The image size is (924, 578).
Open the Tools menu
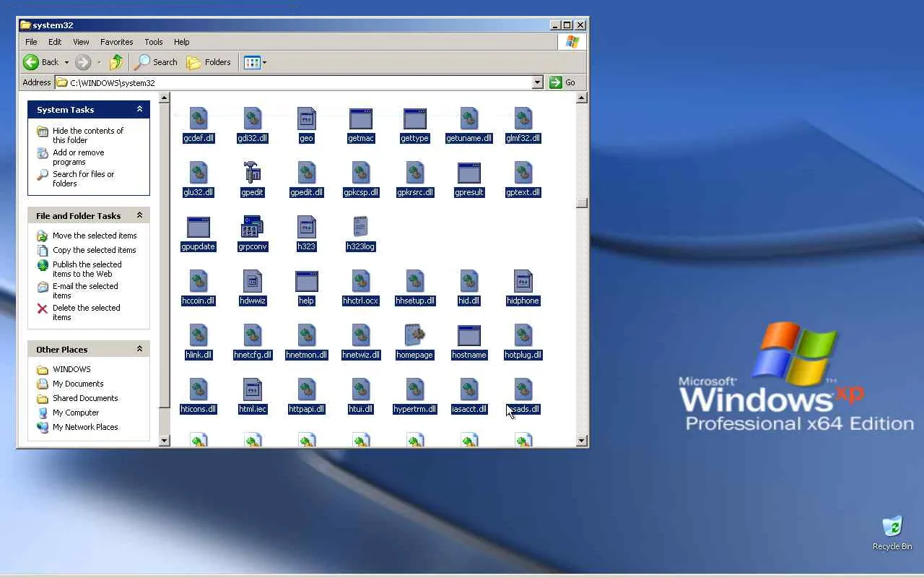pos(154,42)
